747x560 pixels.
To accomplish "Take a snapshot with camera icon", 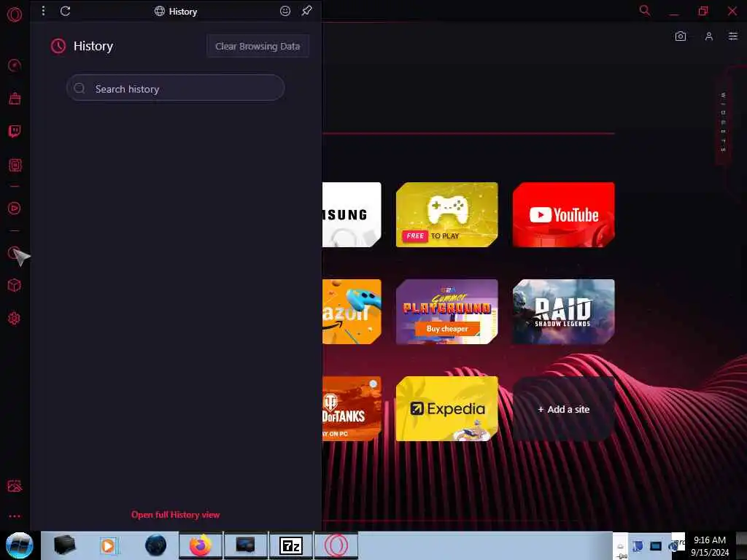I will coord(681,36).
